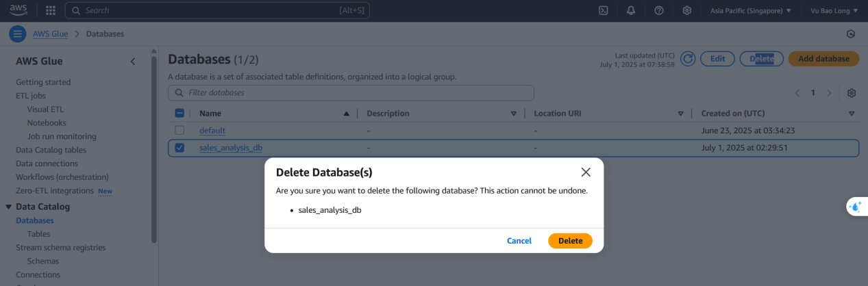Image resolution: width=868 pixels, height=286 pixels.
Task: Go to previous page arrow
Action: [x=797, y=92]
